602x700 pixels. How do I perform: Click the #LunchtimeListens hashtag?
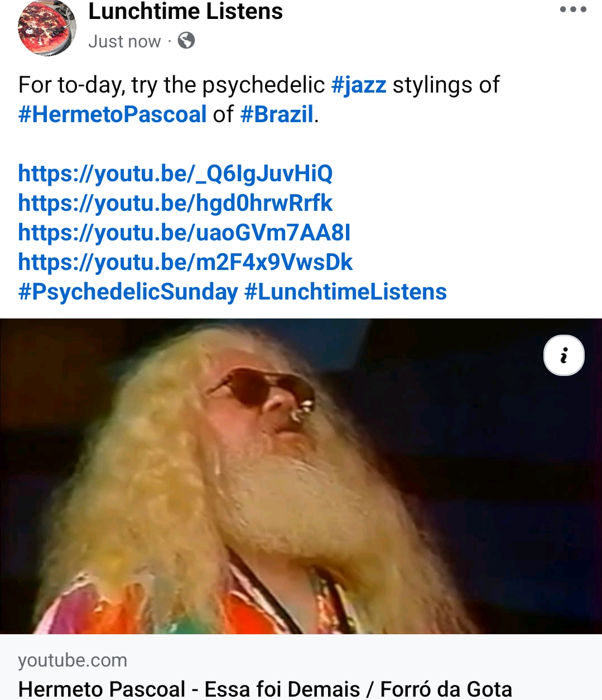click(x=345, y=292)
